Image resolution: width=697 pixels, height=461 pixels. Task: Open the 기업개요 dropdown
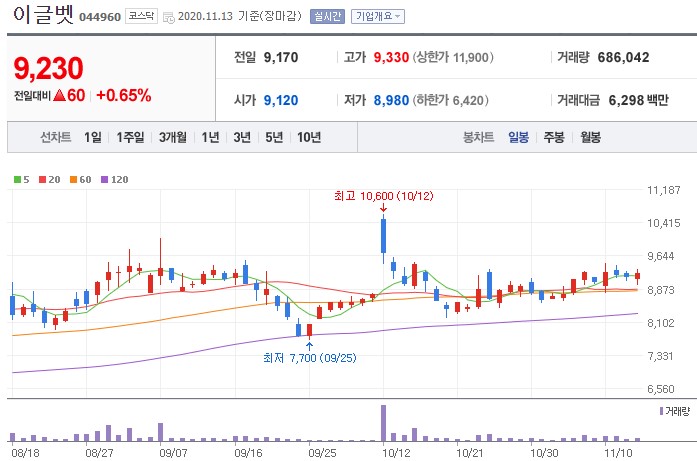click(378, 16)
